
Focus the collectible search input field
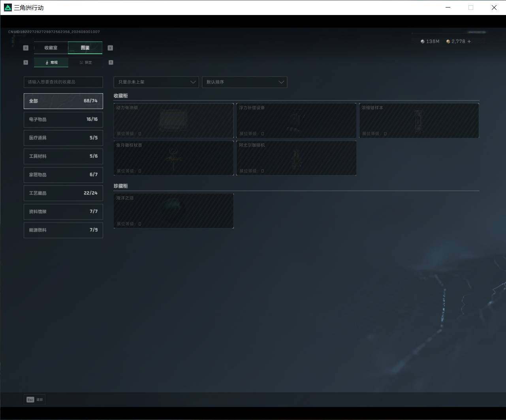(x=63, y=82)
